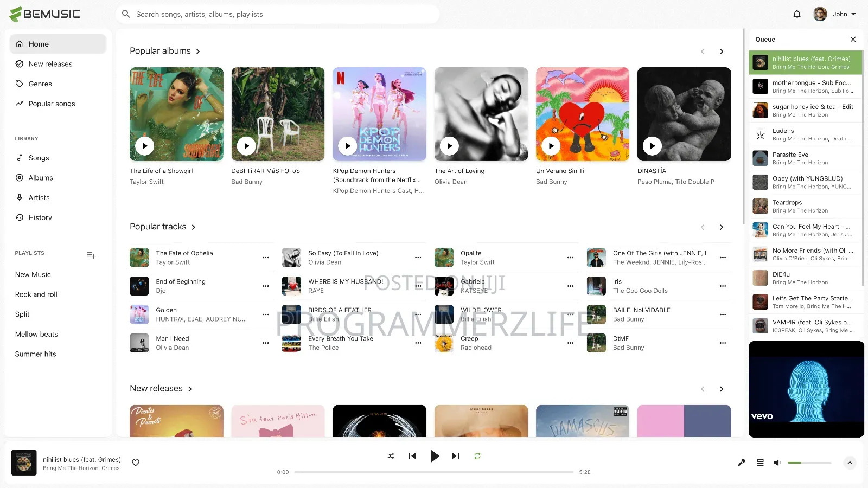Open options for One Of The Girls
This screenshot has height=488, width=868.
click(723, 258)
